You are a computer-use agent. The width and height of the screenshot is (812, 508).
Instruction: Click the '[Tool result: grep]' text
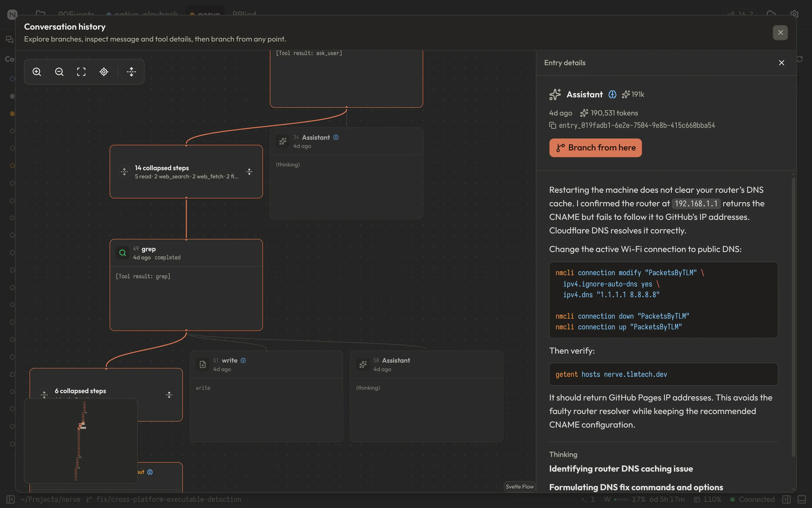tap(143, 276)
